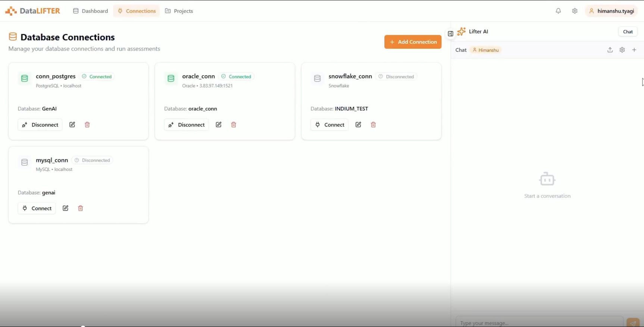Click the Oracle host 3.83.97.149:1521 text
644x327 pixels.
(216, 86)
